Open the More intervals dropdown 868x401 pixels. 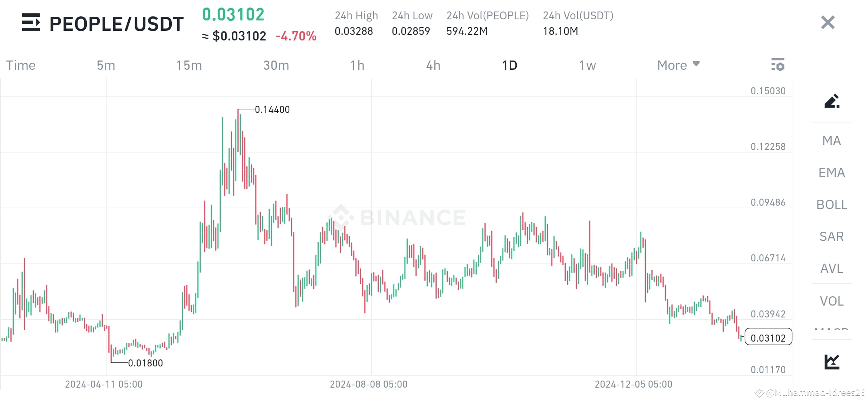click(x=673, y=65)
